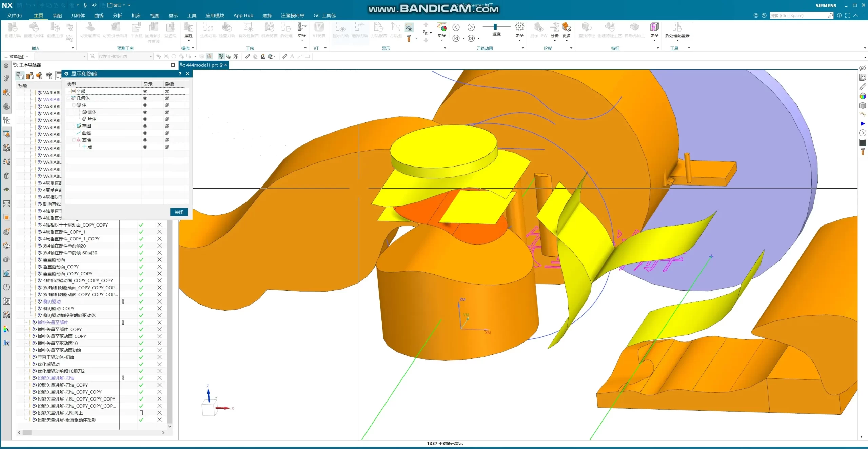Switch to the 装配 ribbon tab
Viewport: 868px width, 449px height.
click(57, 15)
